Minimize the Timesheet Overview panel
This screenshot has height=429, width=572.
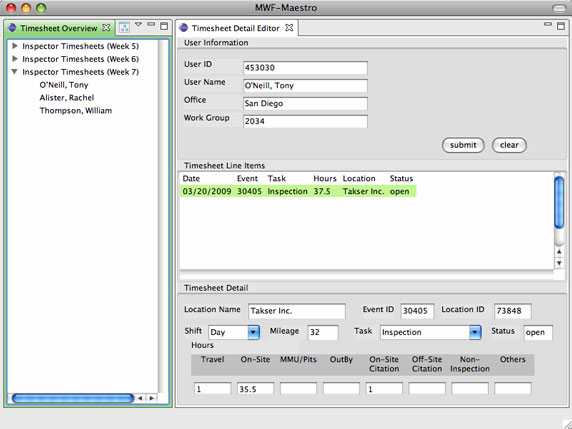[151, 24]
